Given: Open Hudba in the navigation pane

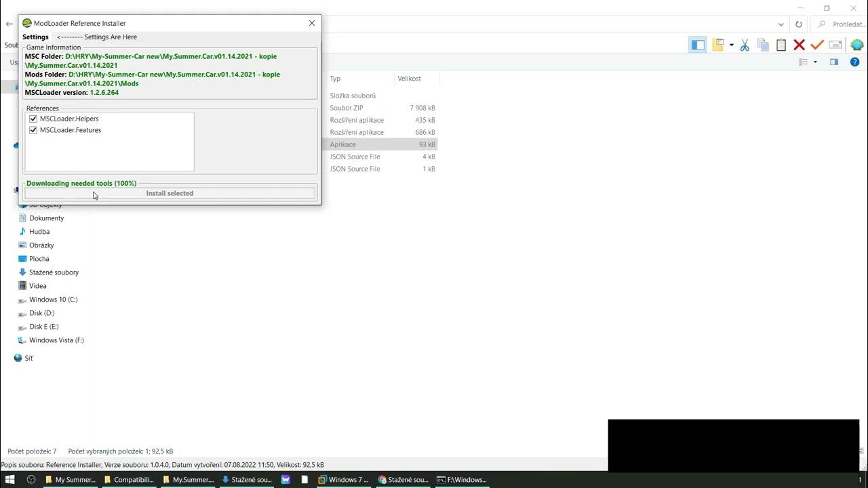Looking at the screenshot, I should click(x=39, y=232).
